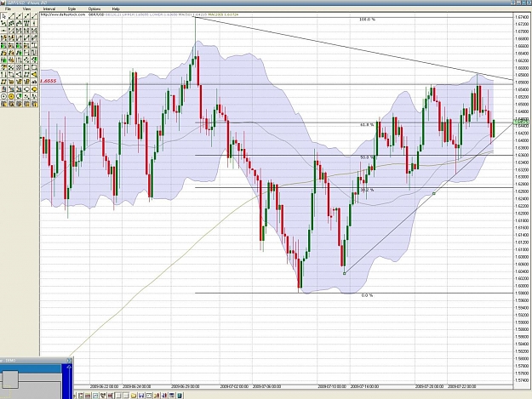Open the Help menu
Viewport: 532px width, 399px height.
116,9
